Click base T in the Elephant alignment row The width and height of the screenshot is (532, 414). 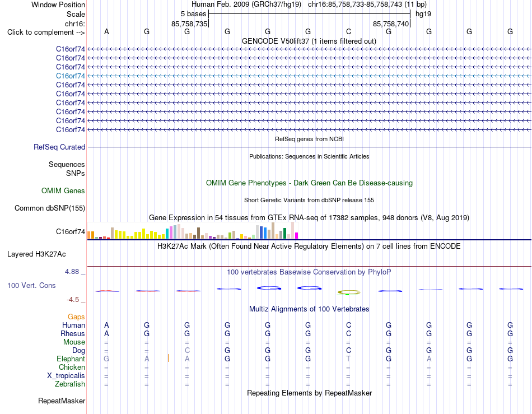click(x=348, y=359)
